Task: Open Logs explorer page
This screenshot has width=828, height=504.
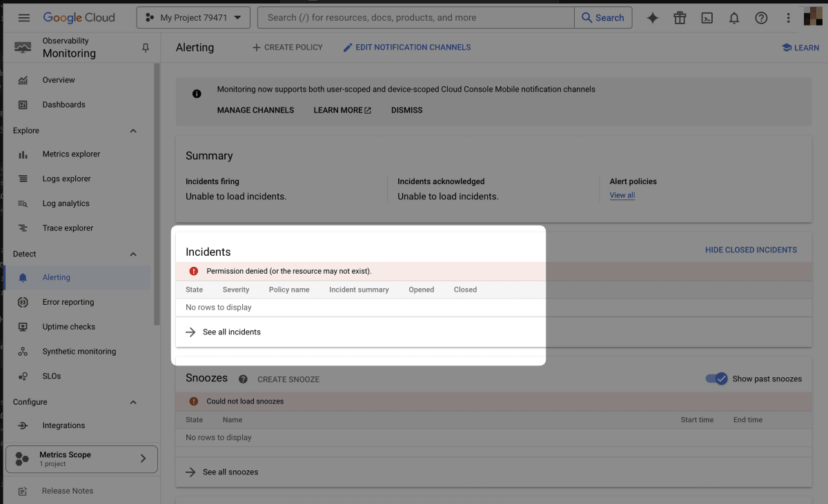Action: click(67, 179)
